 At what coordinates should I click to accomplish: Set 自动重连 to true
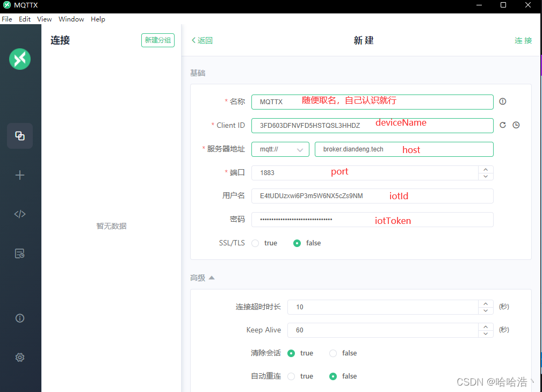click(291, 376)
